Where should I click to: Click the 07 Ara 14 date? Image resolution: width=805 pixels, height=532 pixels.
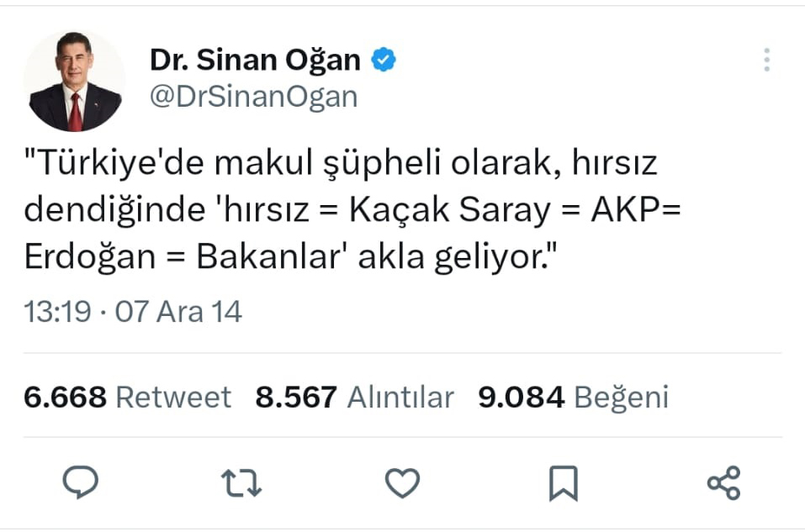pos(178,313)
